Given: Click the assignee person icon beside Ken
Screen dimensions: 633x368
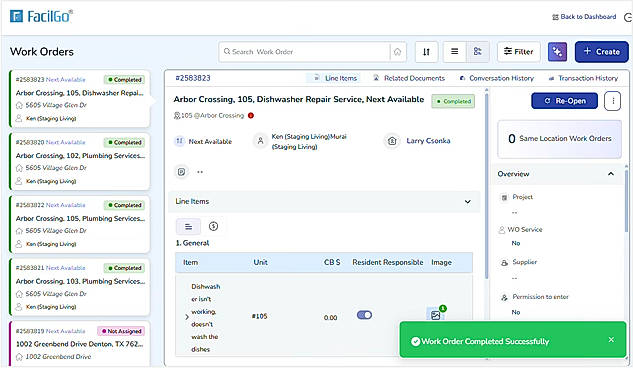Looking at the screenshot, I should pyautogui.click(x=260, y=141).
